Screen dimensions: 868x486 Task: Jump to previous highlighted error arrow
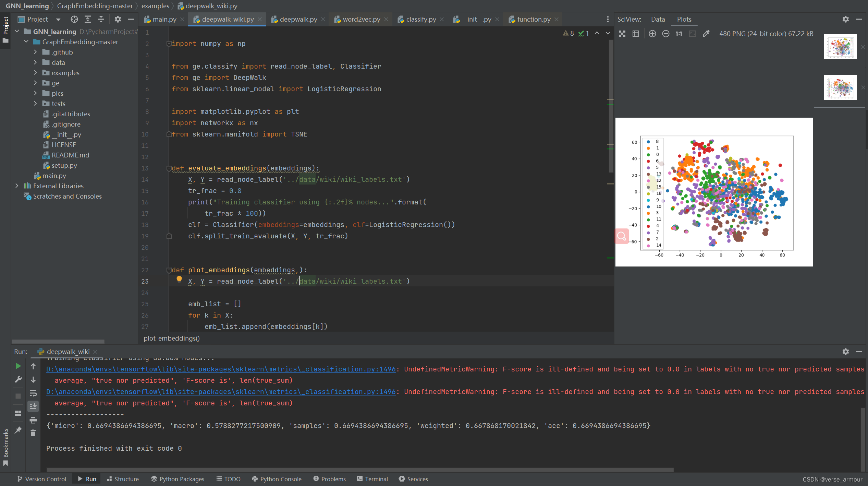click(597, 33)
